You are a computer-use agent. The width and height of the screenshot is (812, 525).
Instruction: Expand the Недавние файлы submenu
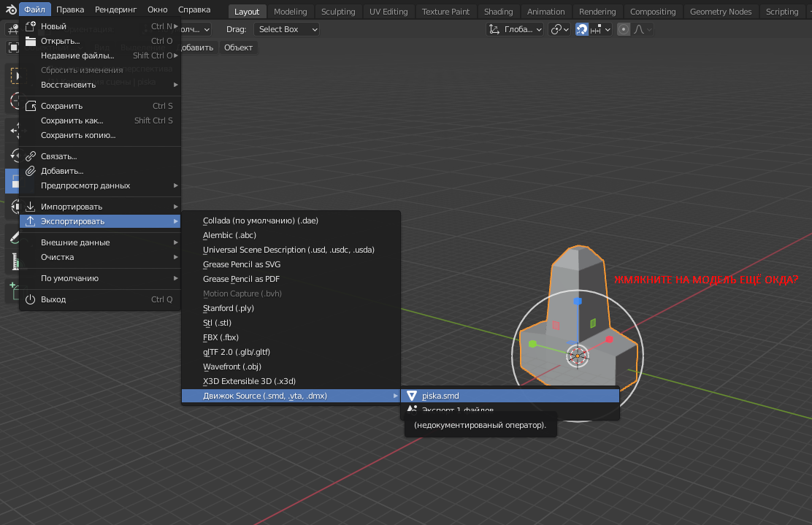[x=100, y=55]
